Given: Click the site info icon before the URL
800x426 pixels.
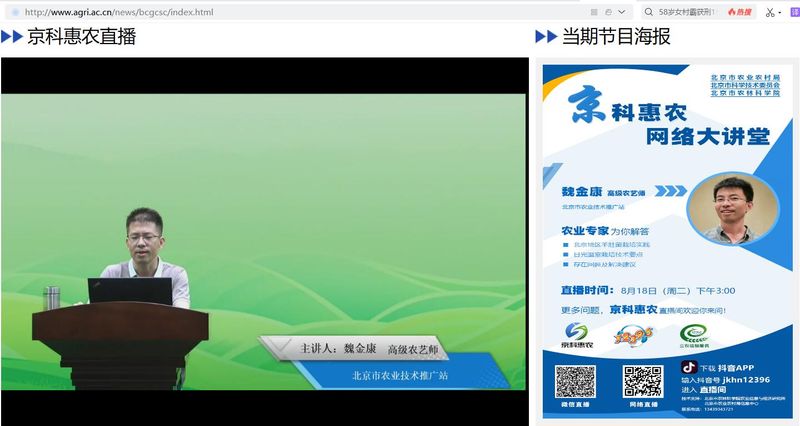Looking at the screenshot, I should [x=16, y=12].
